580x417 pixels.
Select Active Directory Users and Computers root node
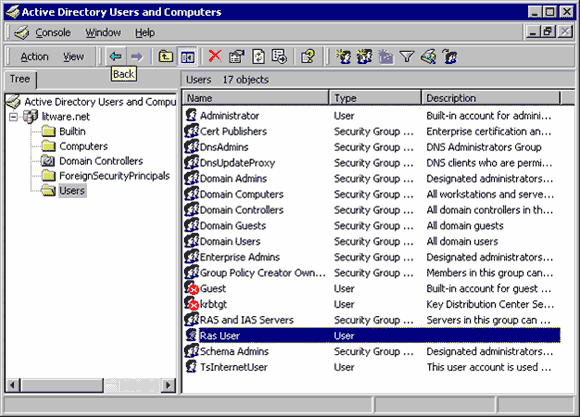pyautogui.click(x=100, y=102)
